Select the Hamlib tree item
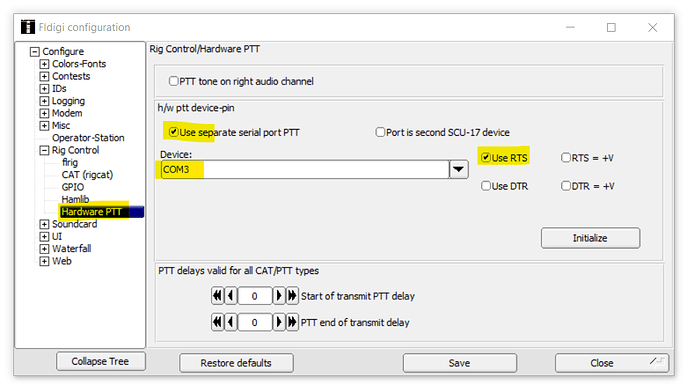 click(75, 199)
